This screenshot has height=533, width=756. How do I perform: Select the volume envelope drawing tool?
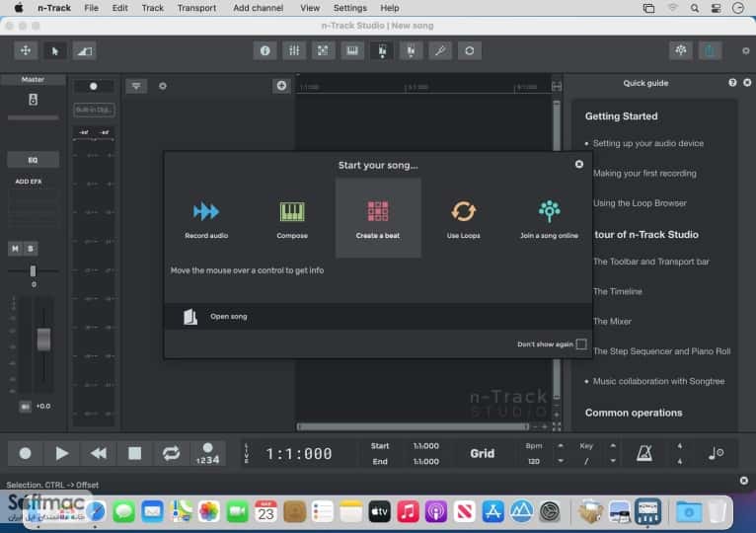(84, 50)
